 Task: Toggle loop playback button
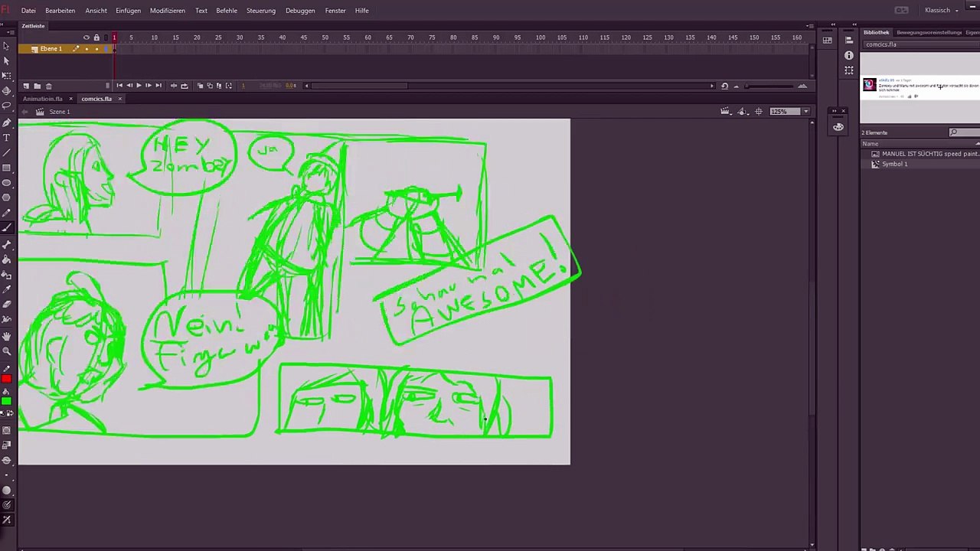click(x=184, y=86)
